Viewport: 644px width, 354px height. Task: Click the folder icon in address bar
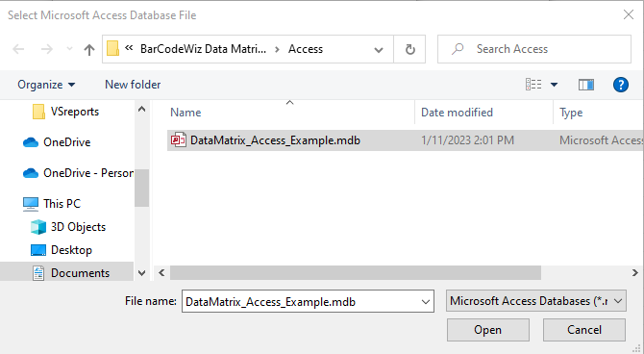[113, 48]
